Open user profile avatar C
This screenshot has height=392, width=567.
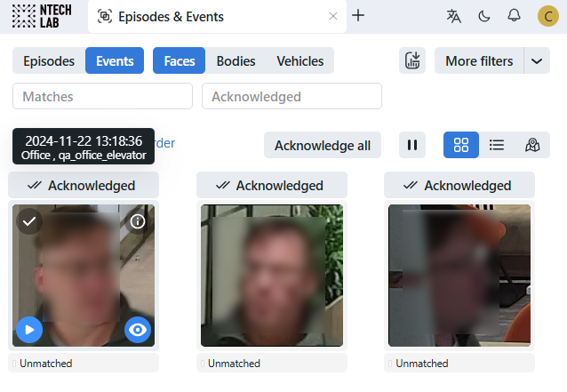pos(548,16)
